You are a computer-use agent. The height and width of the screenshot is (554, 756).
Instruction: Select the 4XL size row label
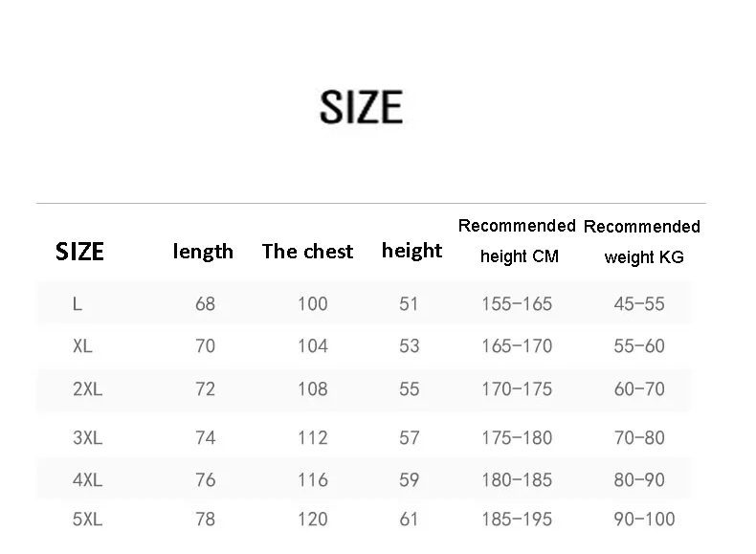coord(87,480)
